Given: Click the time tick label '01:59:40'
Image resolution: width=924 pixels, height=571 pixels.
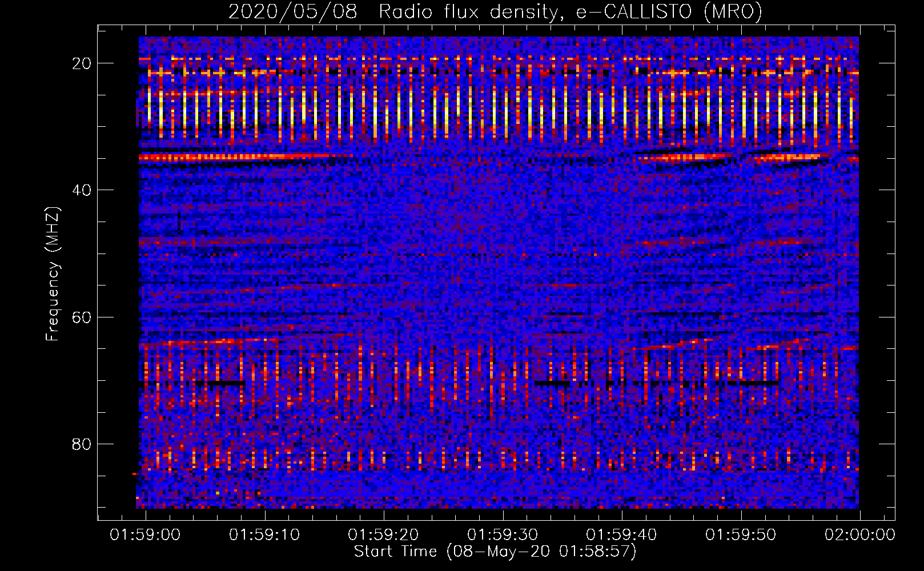Looking at the screenshot, I should 621,535.
